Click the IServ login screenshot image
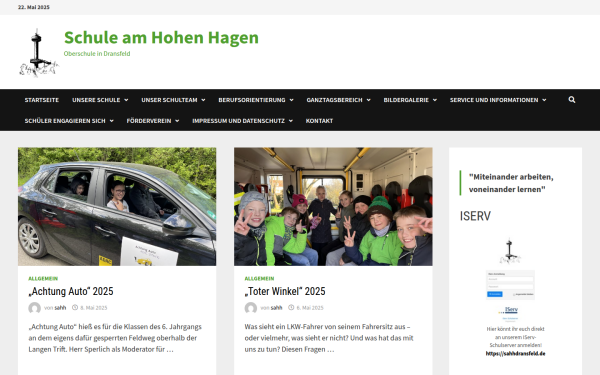Screen dimensions: 600x375 click(510, 285)
